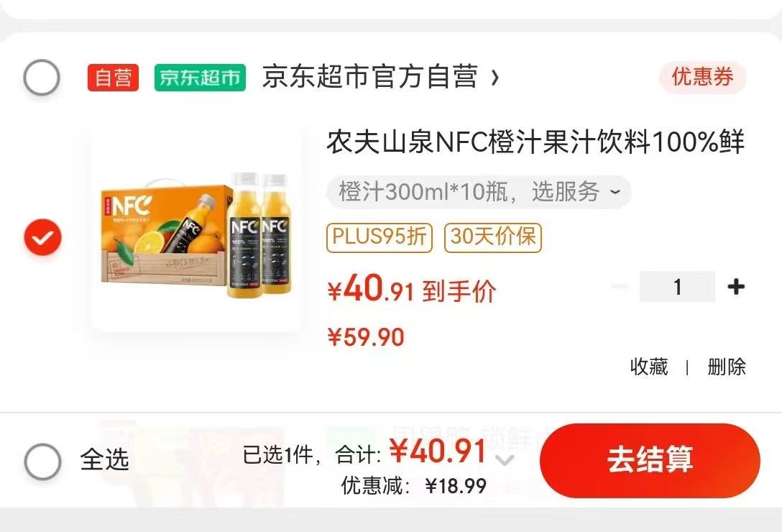The height and width of the screenshot is (532, 782).
Task: Select the 京东超市官方自营 store checkbox
Action: pos(42,78)
